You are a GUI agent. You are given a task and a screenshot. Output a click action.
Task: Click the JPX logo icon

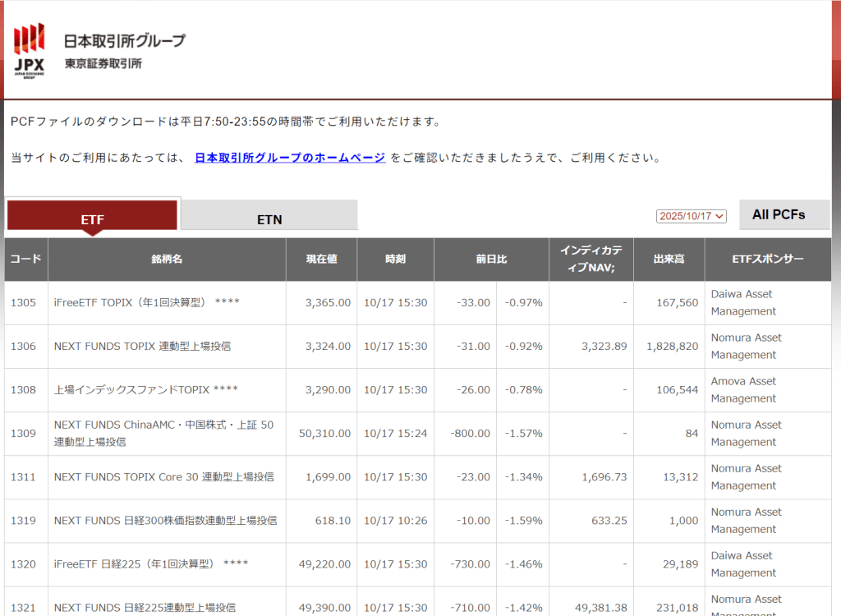pos(30,49)
